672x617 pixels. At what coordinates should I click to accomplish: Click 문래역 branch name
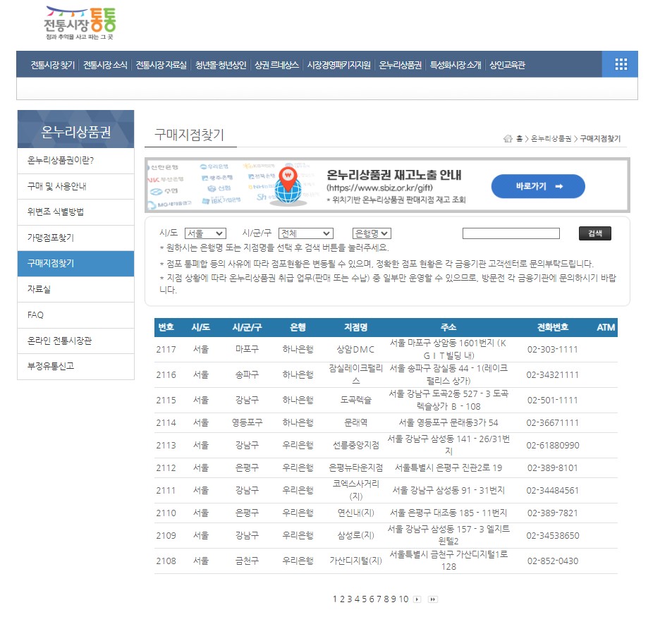click(355, 422)
